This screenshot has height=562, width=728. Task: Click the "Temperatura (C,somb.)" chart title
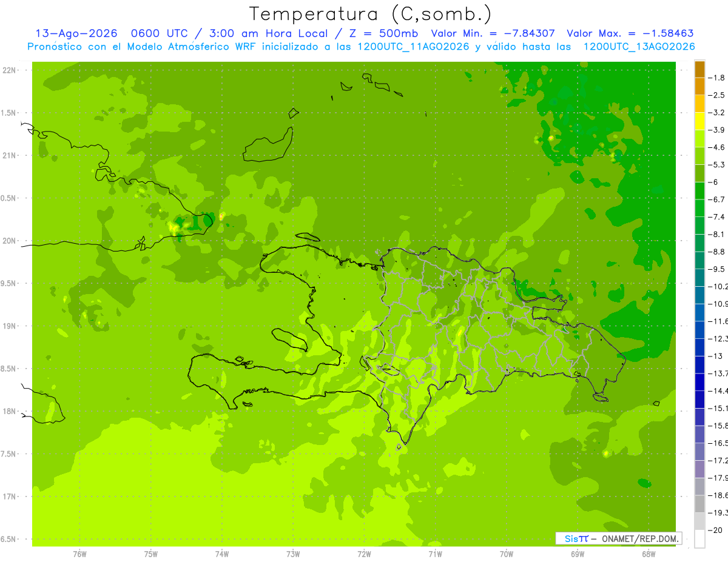tap(371, 14)
